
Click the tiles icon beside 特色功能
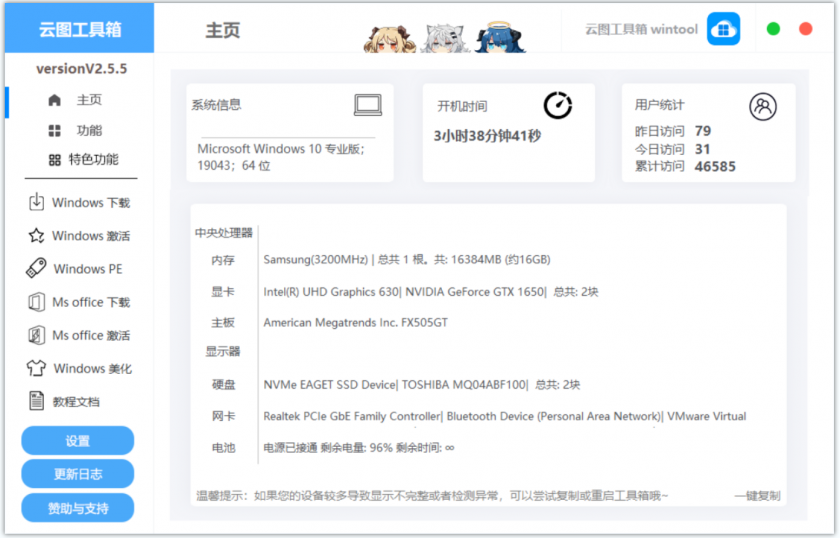tap(55, 160)
